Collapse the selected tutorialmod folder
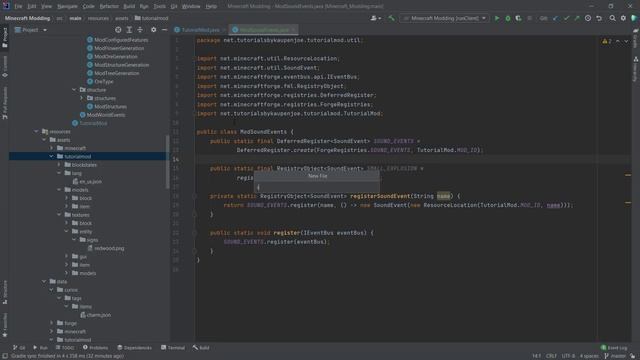The image size is (640, 360). pos(51,156)
